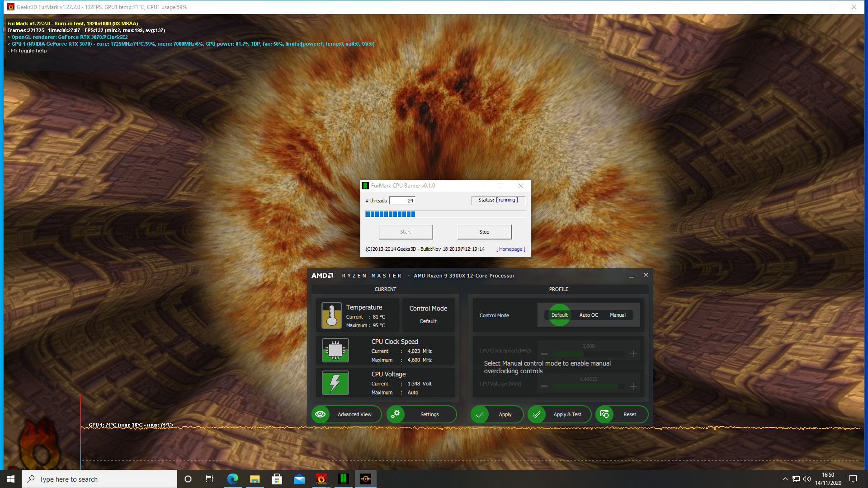The height and width of the screenshot is (488, 868).
Task: Switch to the CURRENT tab
Action: (x=385, y=289)
